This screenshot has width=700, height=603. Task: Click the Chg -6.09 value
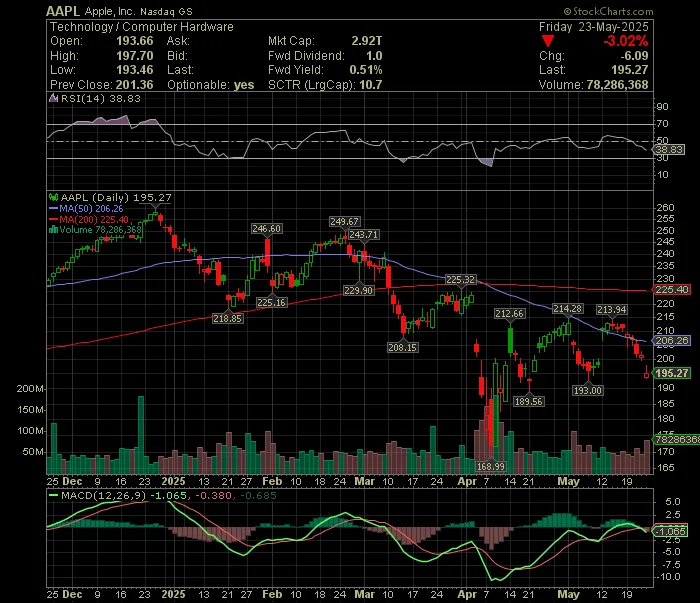634,55
